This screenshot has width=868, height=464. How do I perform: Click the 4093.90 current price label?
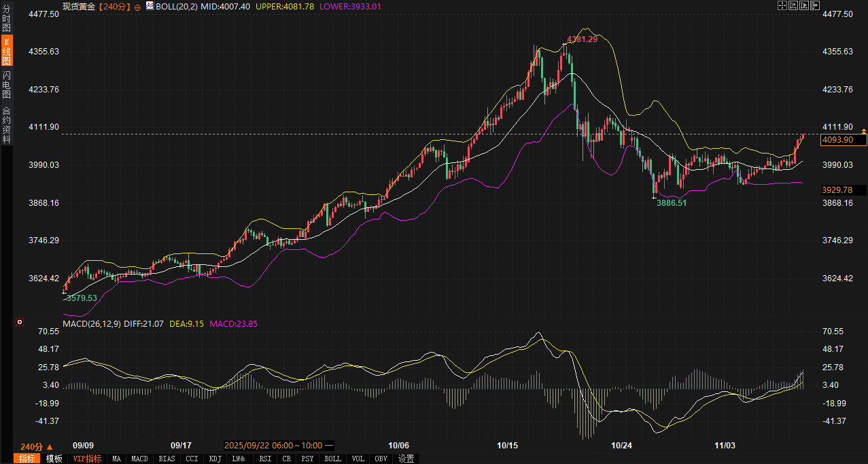(x=843, y=140)
